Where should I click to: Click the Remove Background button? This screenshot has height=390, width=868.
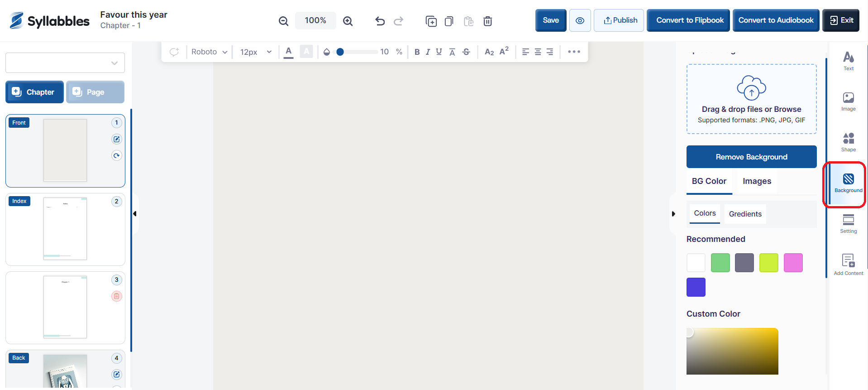(751, 157)
